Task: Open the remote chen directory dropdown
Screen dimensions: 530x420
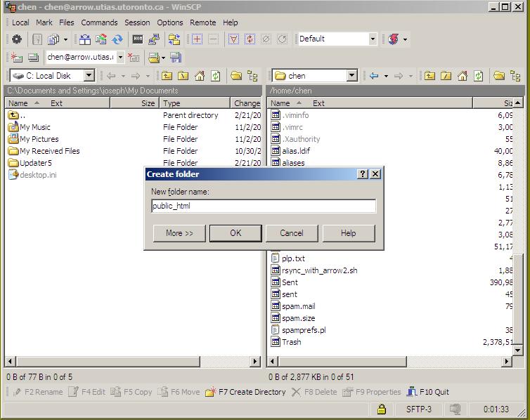Action: coord(352,75)
